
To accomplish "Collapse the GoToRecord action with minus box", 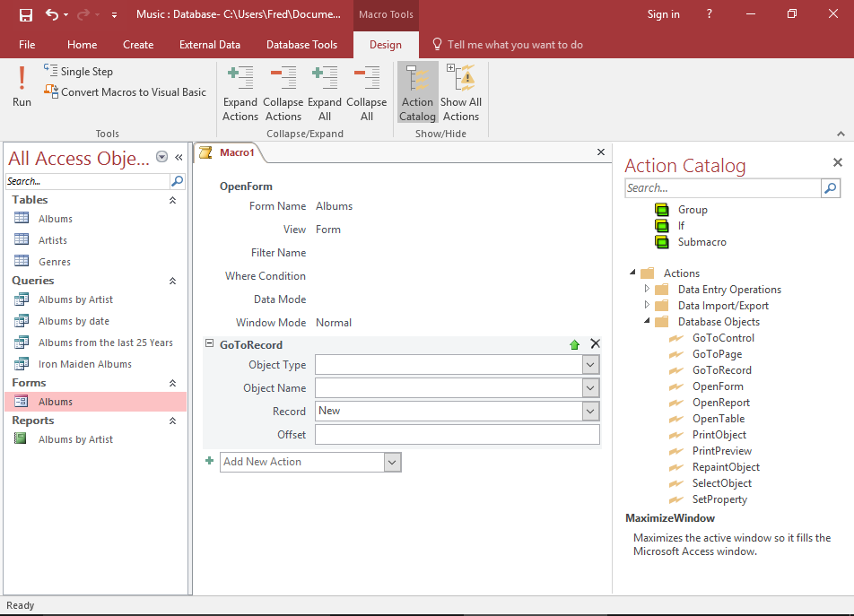I will 209,343.
